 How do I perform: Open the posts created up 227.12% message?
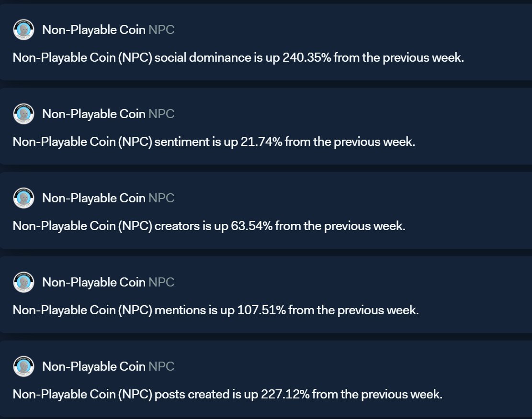pyautogui.click(x=227, y=395)
